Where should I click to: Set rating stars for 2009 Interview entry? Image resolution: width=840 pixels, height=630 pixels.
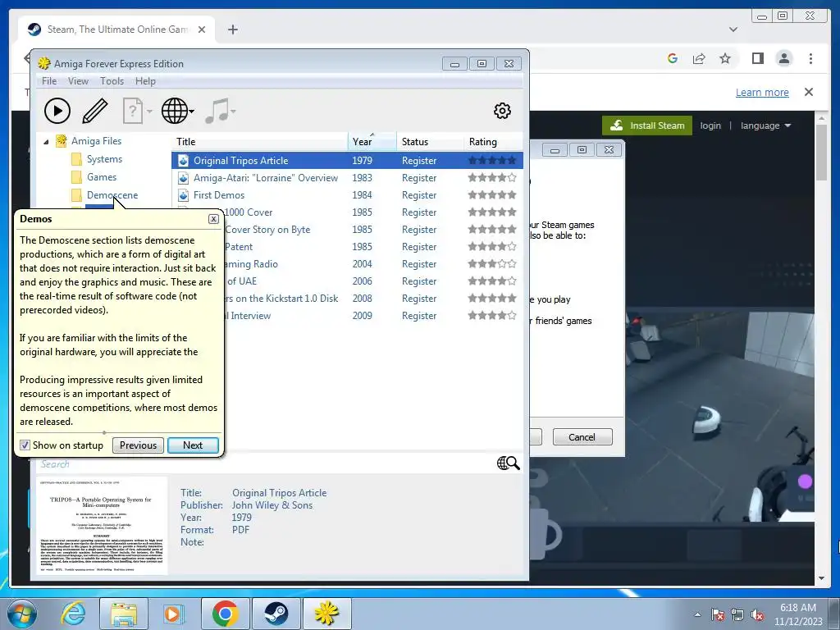pyautogui.click(x=492, y=316)
